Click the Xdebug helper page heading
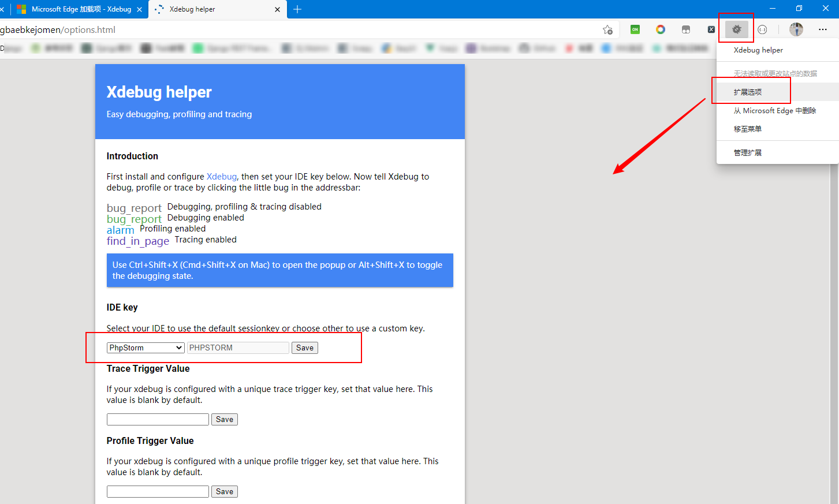This screenshot has width=839, height=504. tap(159, 92)
